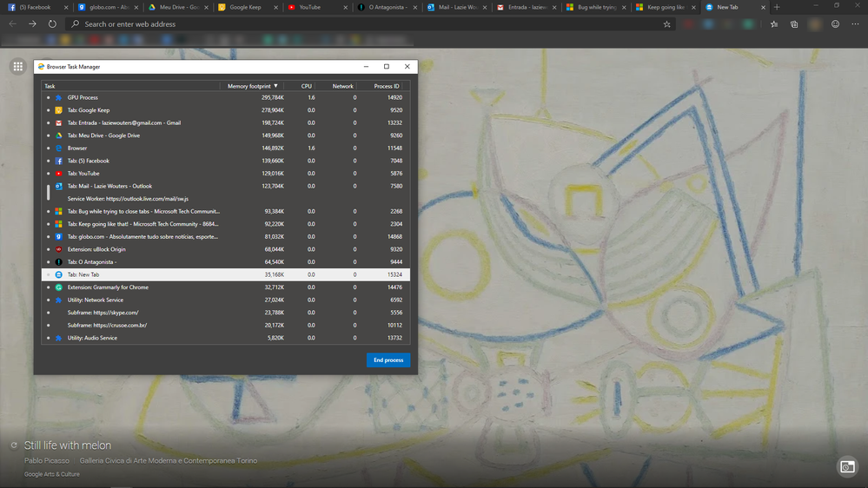
Task: Click the Audio Service utility icon
Action: pyautogui.click(x=59, y=338)
